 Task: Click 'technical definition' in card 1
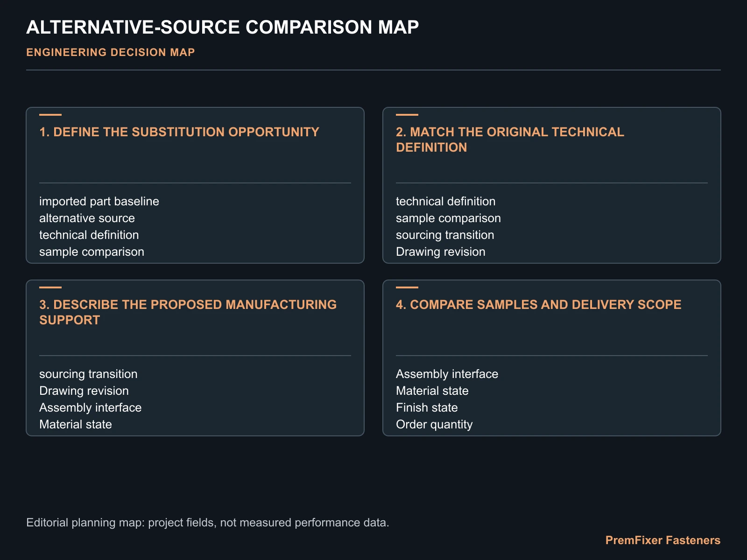[x=89, y=235]
